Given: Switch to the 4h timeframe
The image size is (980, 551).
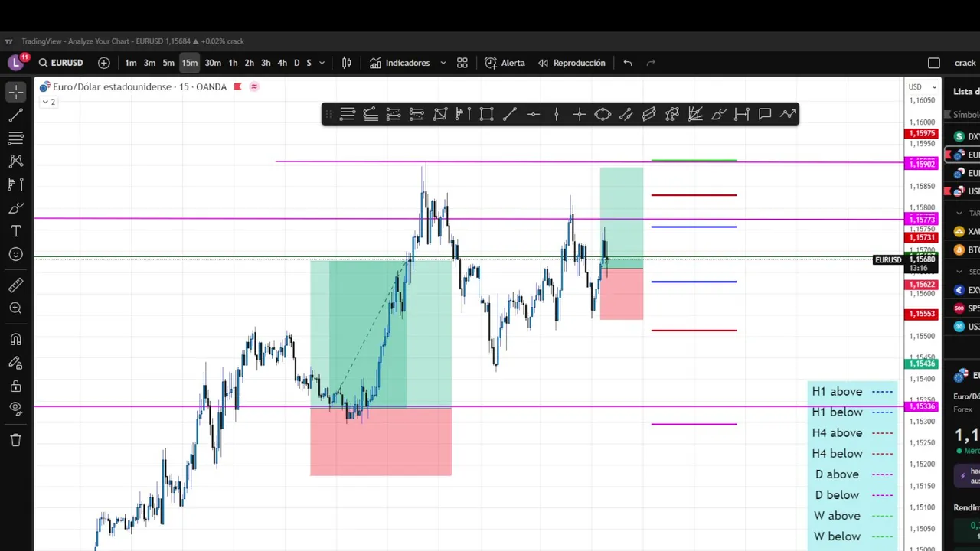Looking at the screenshot, I should pos(282,63).
